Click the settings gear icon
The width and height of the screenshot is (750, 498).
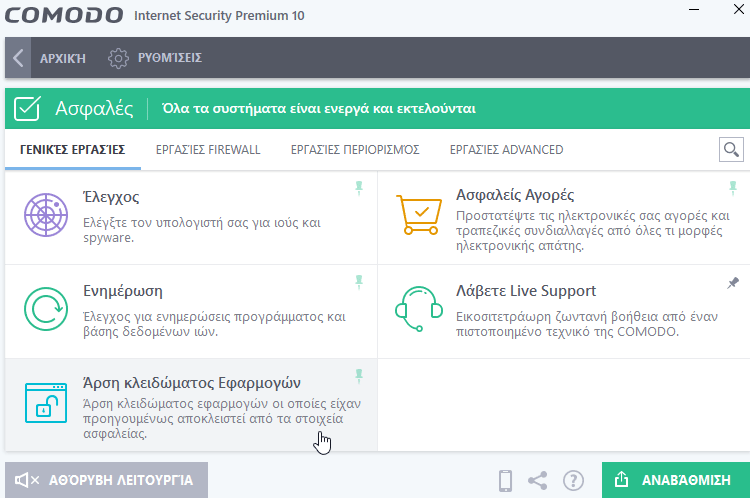(118, 58)
